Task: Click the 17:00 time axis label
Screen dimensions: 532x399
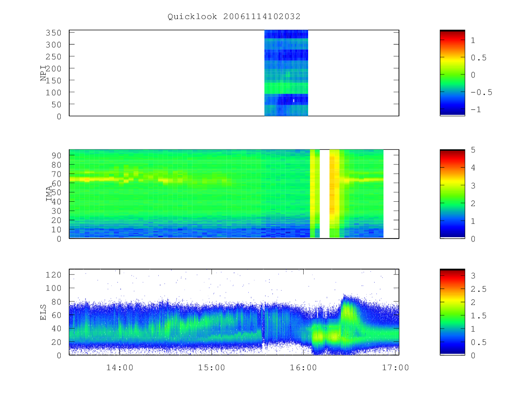Action: pos(396,368)
